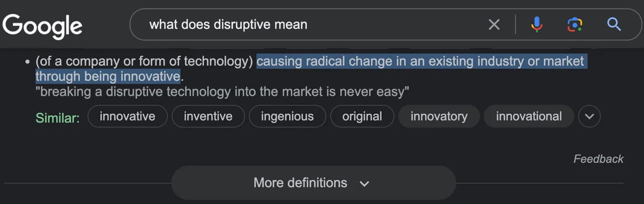The height and width of the screenshot is (204, 644).
Task: Start a voice search with the microphone
Action: pyautogui.click(x=537, y=24)
